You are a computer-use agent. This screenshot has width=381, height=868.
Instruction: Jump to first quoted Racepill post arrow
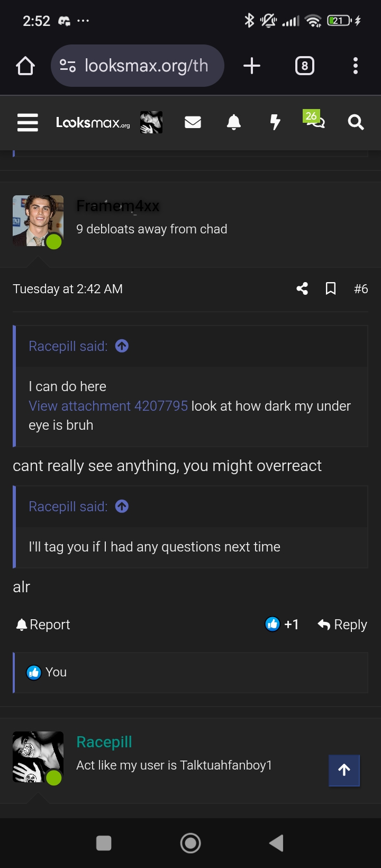tap(122, 346)
